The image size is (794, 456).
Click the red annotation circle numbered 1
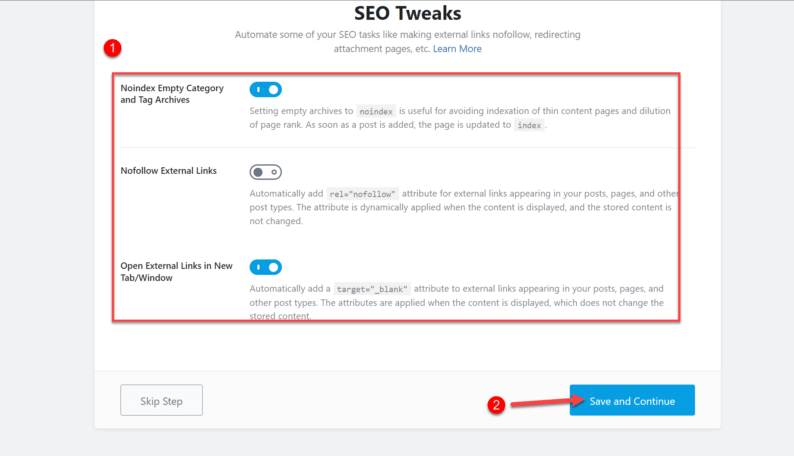click(113, 47)
